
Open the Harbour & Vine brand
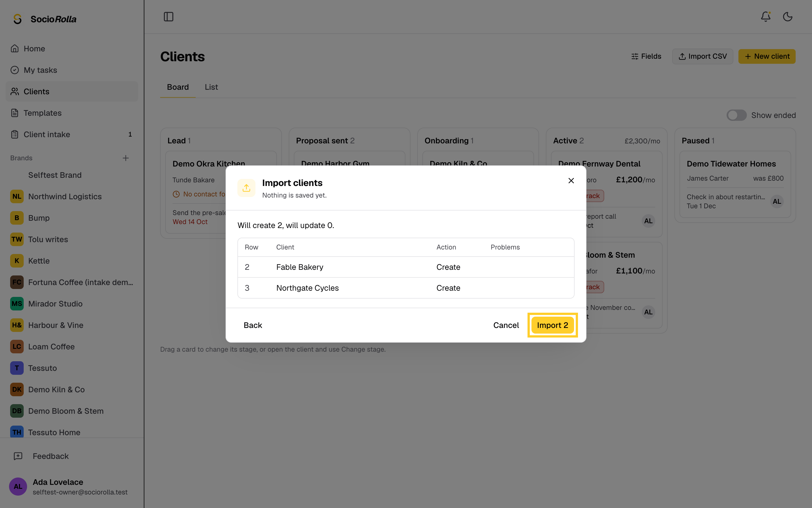pyautogui.click(x=72, y=325)
